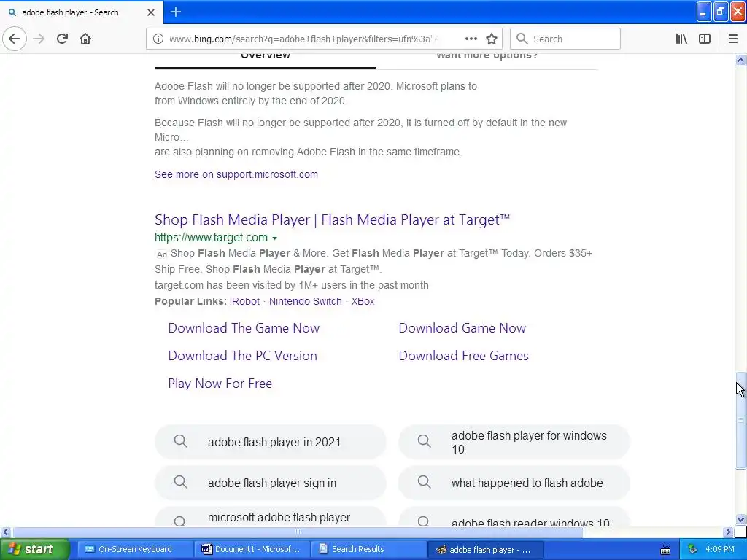Open page actions three-dot menu

pyautogui.click(x=471, y=39)
